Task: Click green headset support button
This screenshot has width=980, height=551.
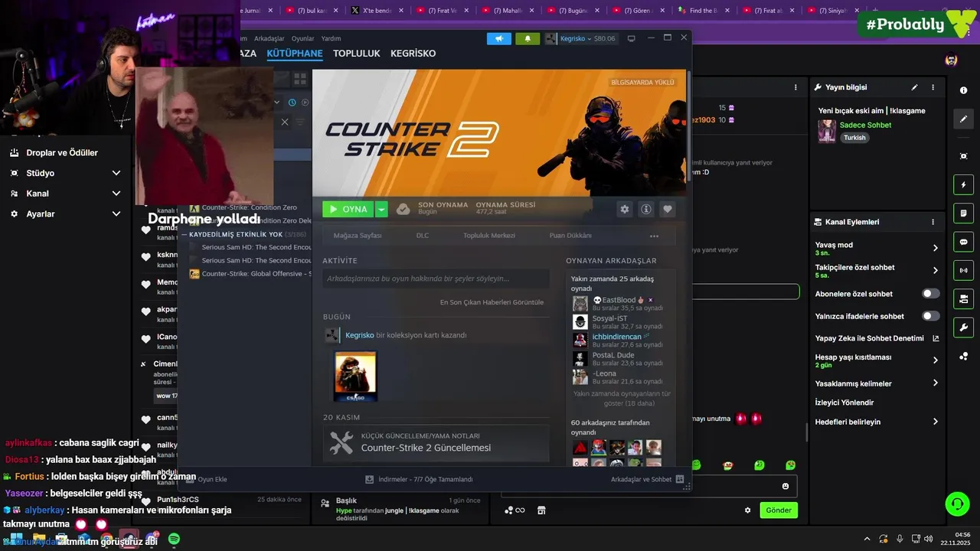Action: pos(957,504)
